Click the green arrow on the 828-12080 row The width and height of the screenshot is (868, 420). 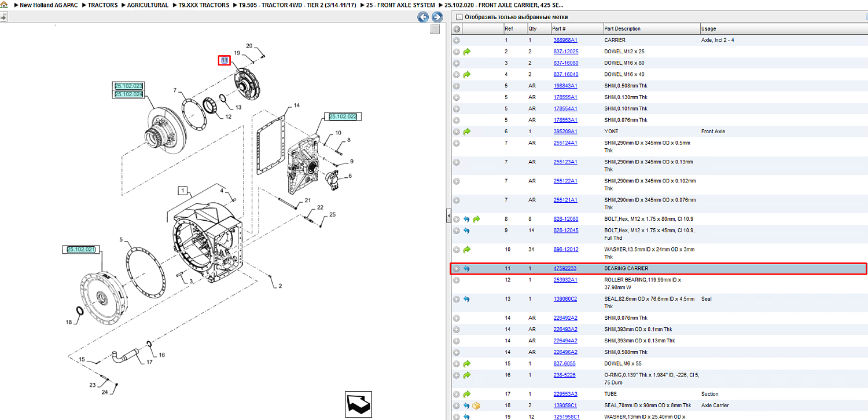click(x=476, y=219)
